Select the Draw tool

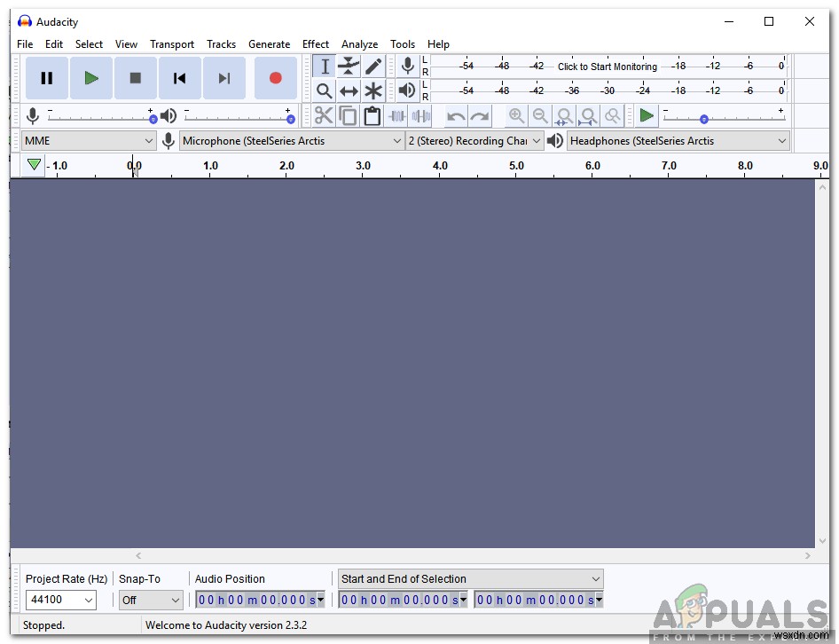pos(373,66)
